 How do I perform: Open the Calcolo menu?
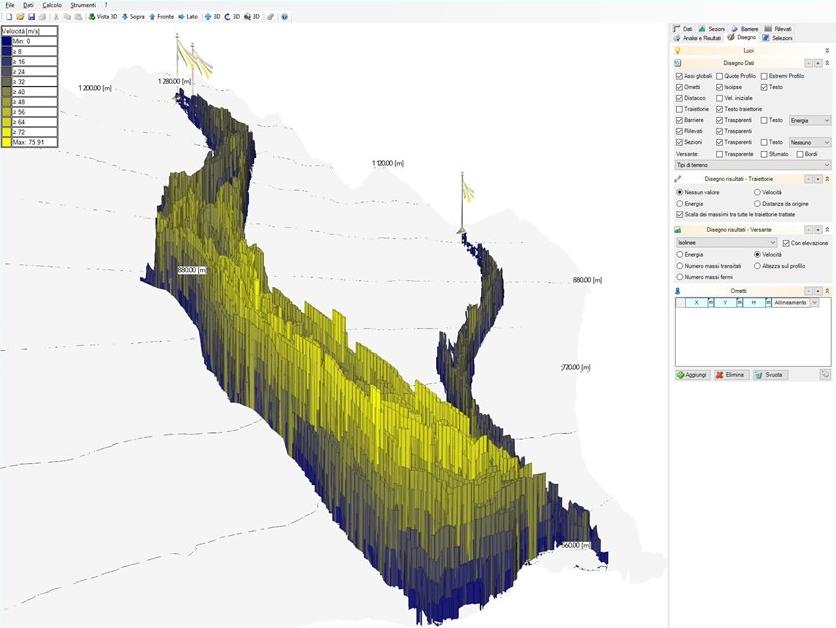[x=51, y=5]
